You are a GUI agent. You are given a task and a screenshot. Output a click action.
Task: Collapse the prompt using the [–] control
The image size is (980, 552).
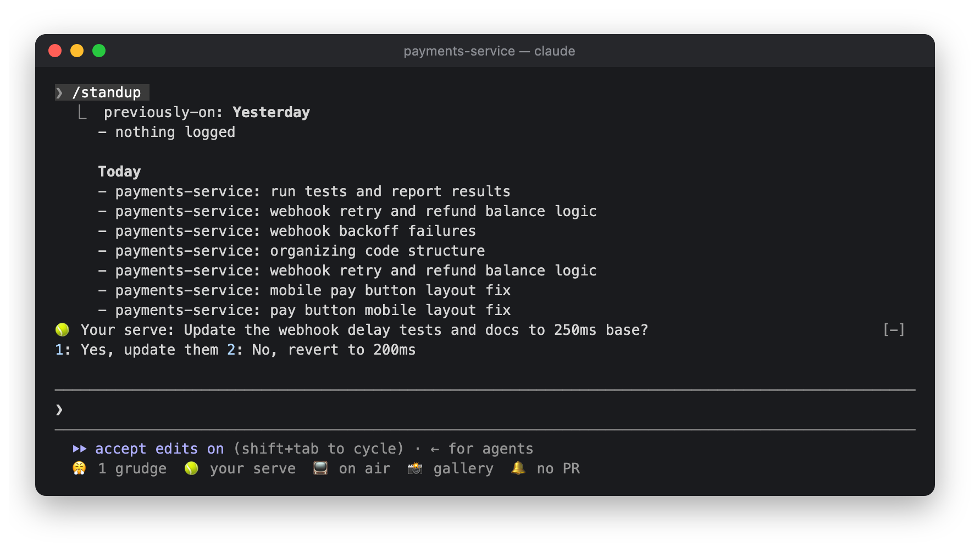(x=894, y=330)
